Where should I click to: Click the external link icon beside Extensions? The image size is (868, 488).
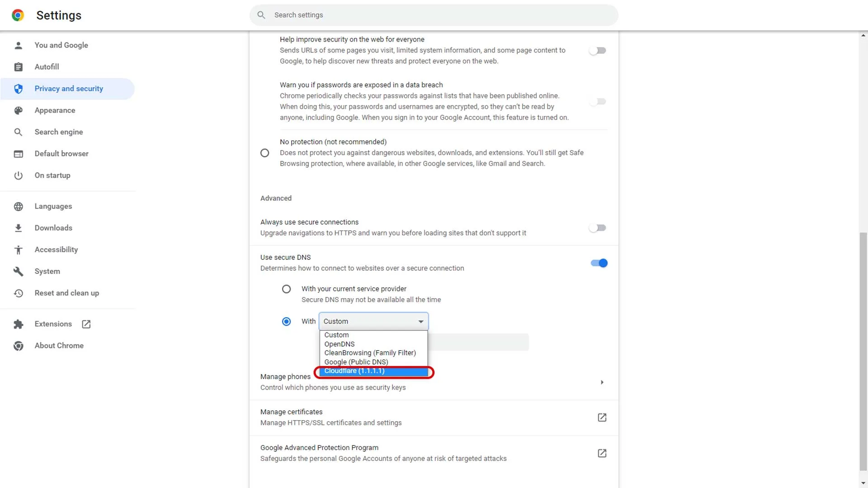coord(86,324)
